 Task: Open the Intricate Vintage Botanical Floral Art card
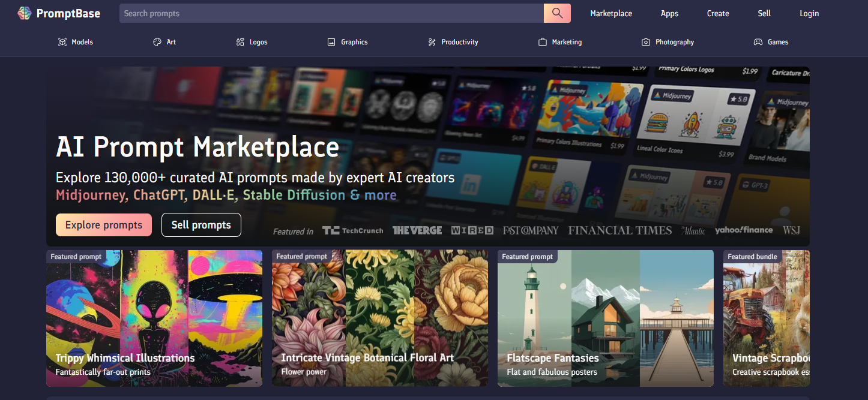380,318
